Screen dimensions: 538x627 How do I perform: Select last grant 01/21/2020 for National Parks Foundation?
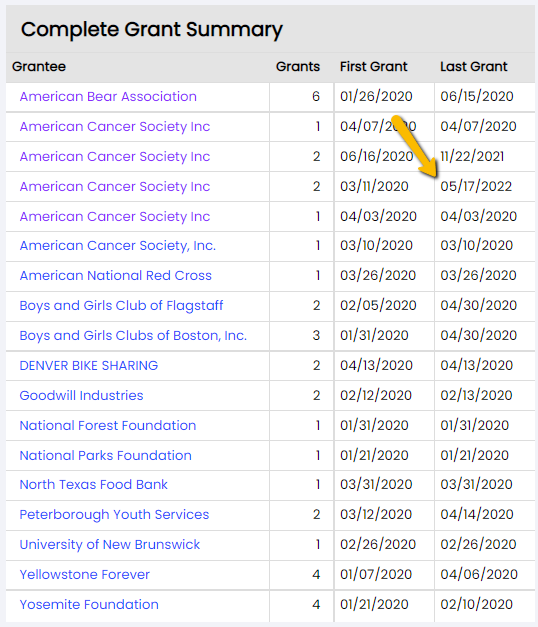click(x=474, y=455)
